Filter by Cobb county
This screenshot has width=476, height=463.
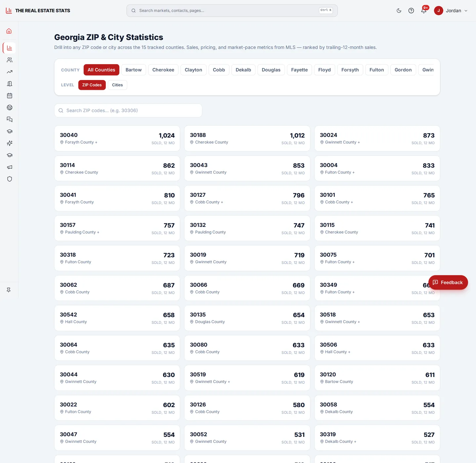[219, 70]
